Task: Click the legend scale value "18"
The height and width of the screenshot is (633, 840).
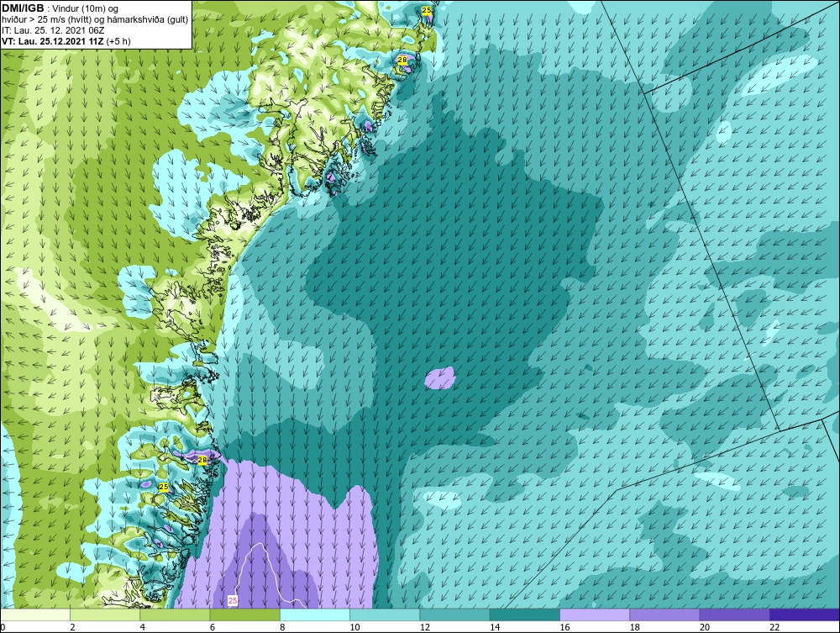Action: (635, 628)
